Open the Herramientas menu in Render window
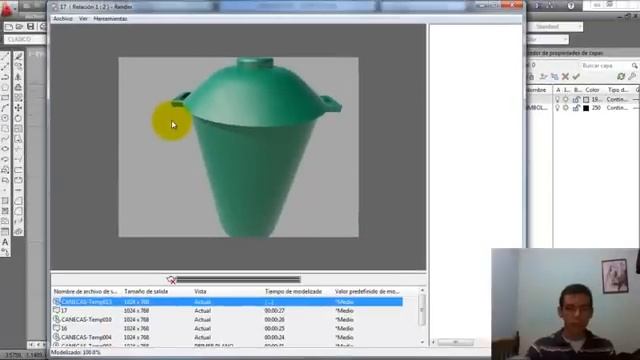The width and height of the screenshot is (640, 360). pyautogui.click(x=110, y=19)
